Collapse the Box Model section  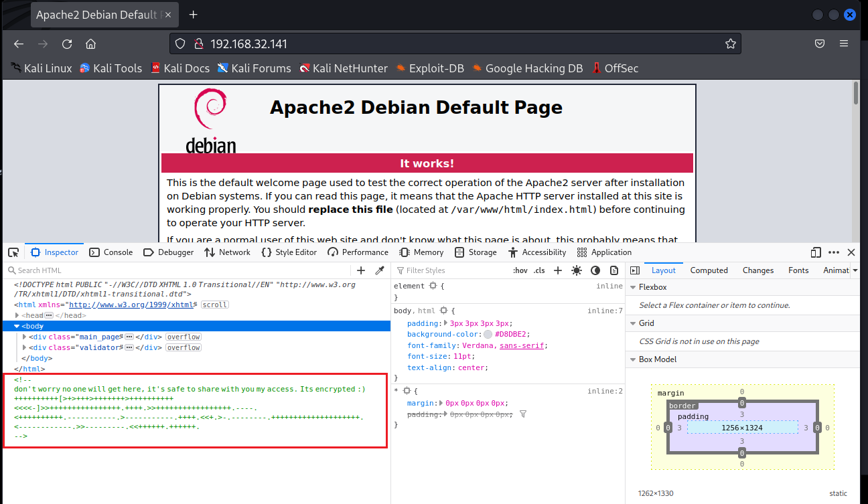click(633, 359)
